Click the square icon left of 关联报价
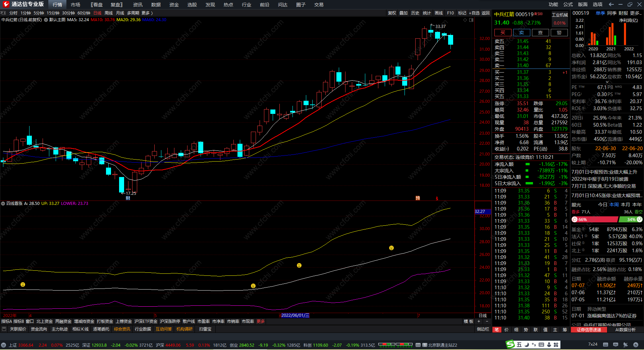The image size is (644, 350). click(x=4, y=329)
